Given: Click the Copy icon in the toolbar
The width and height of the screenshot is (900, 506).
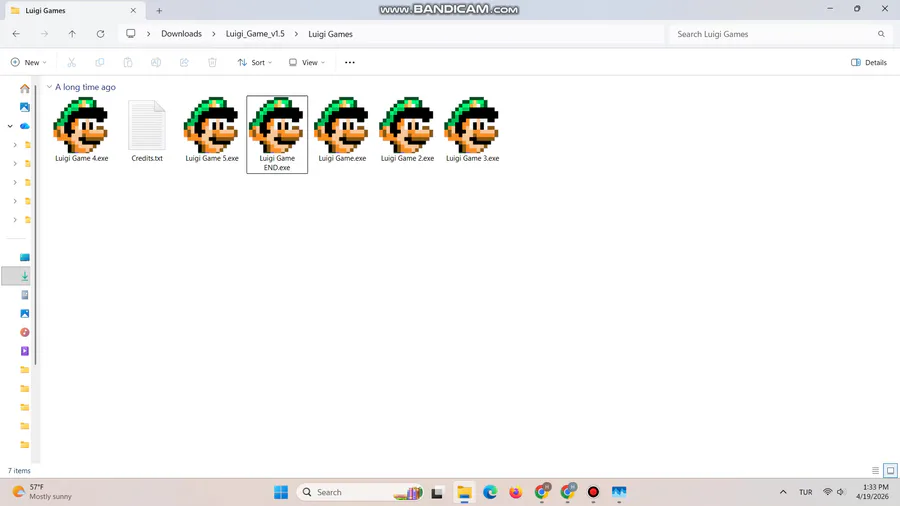Looking at the screenshot, I should (100, 63).
